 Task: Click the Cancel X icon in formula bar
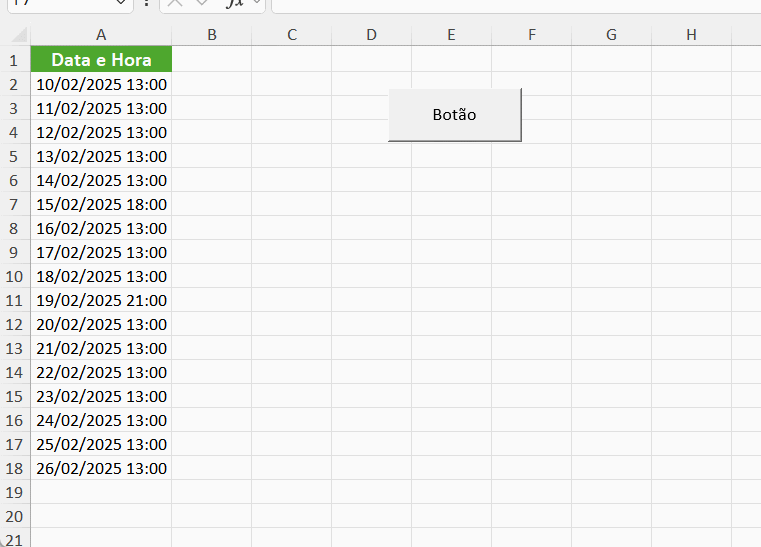tap(175, 3)
